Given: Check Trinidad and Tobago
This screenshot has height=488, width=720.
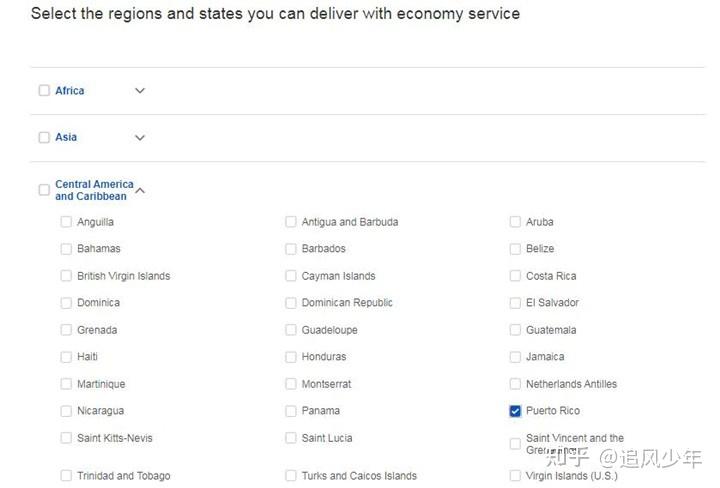Looking at the screenshot, I should (66, 476).
